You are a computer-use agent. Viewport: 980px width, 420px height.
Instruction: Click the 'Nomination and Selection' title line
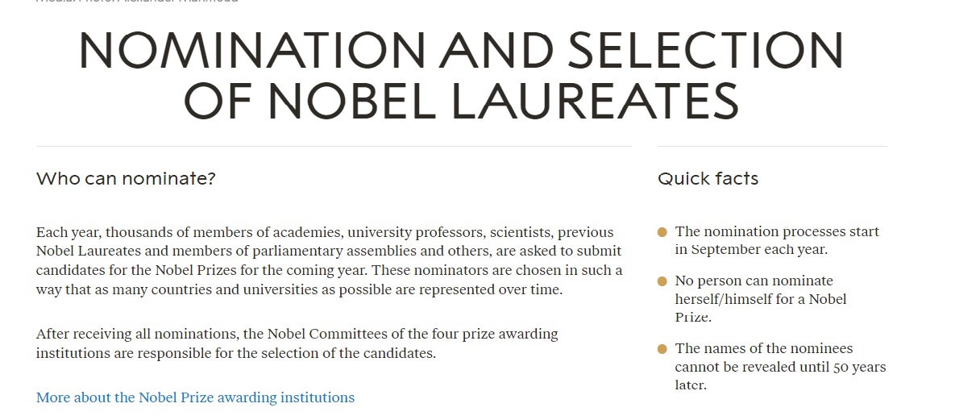pyautogui.click(x=461, y=50)
